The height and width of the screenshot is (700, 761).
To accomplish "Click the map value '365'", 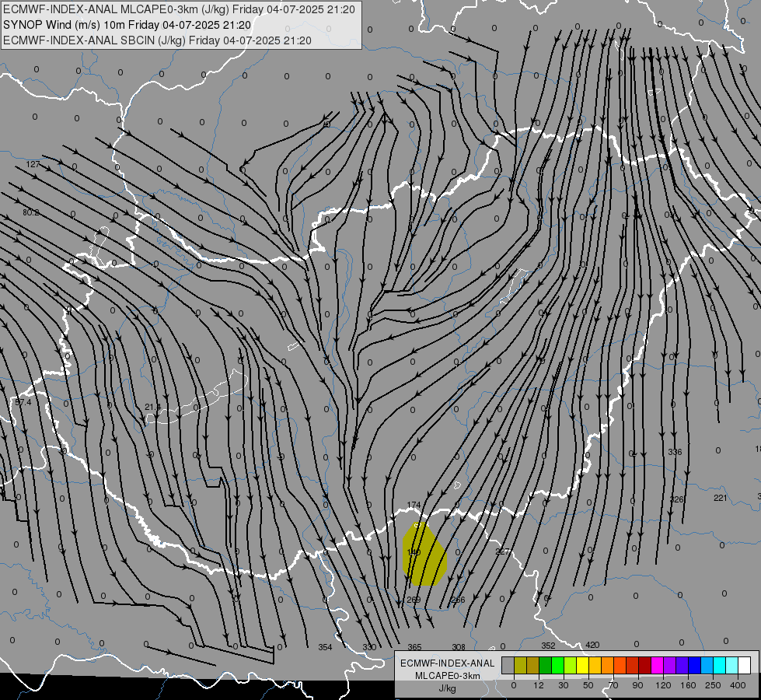I will point(414,647).
